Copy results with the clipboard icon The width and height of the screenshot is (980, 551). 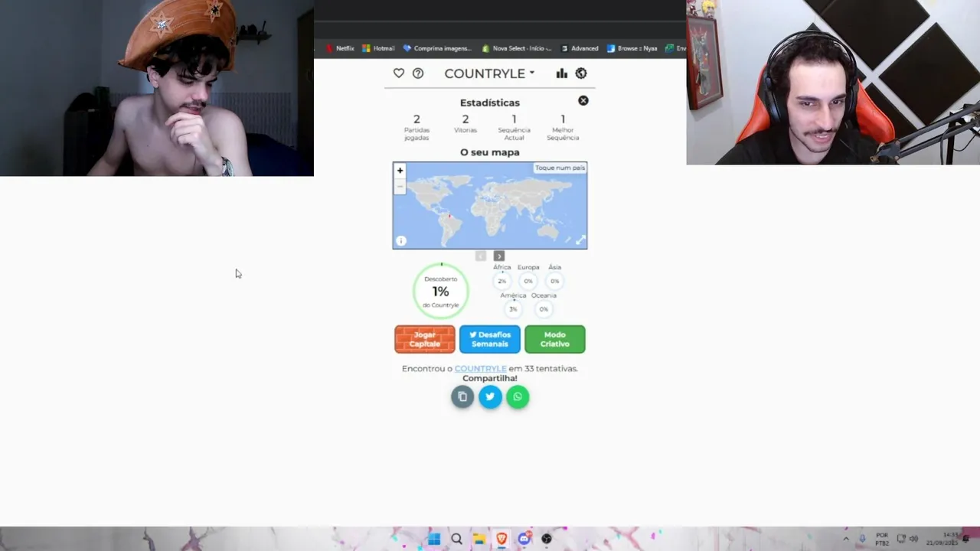click(x=462, y=396)
